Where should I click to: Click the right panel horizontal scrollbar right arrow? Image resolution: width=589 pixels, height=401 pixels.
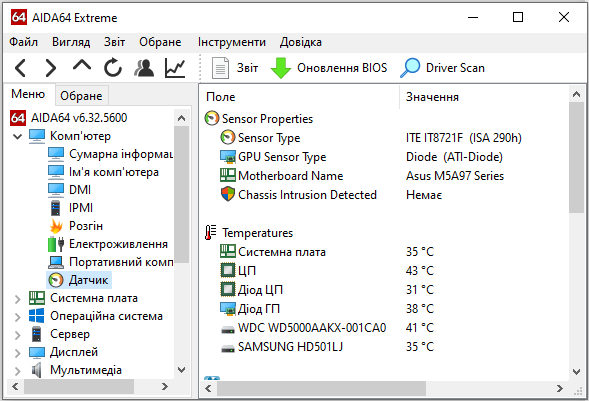[x=560, y=388]
